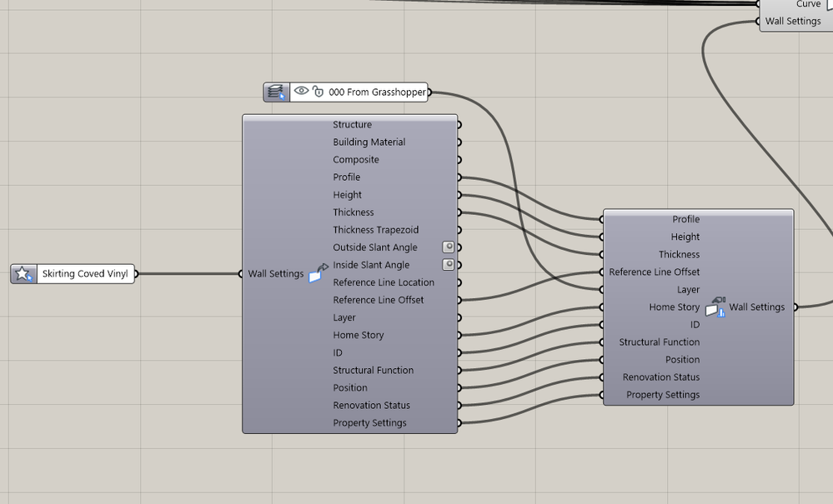
Task: Click the Home Story input port on the right component
Action: tap(602, 307)
